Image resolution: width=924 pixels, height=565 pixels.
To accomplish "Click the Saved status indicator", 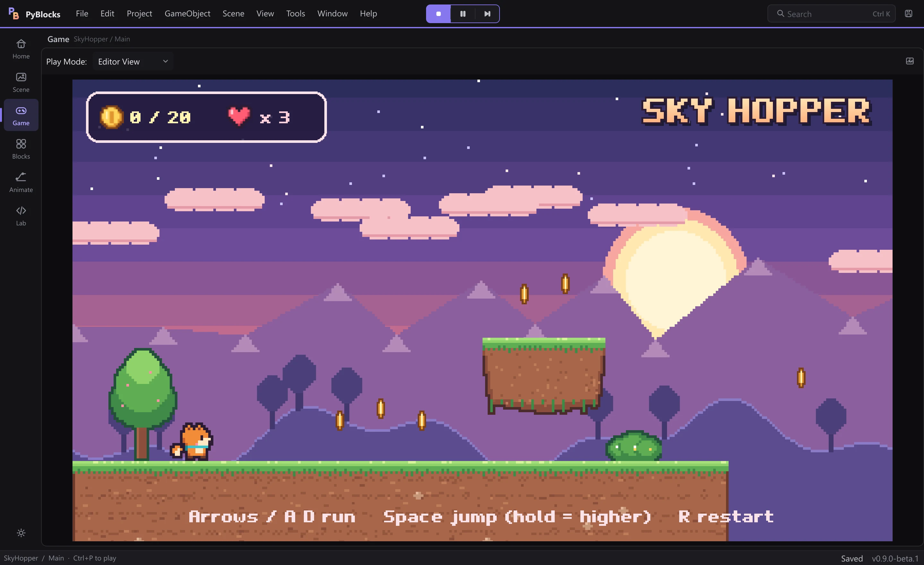I will click(851, 558).
